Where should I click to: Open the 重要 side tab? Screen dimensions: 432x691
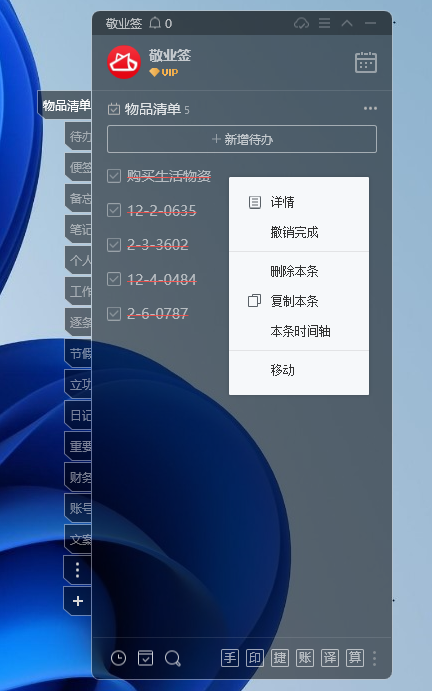(x=78, y=446)
